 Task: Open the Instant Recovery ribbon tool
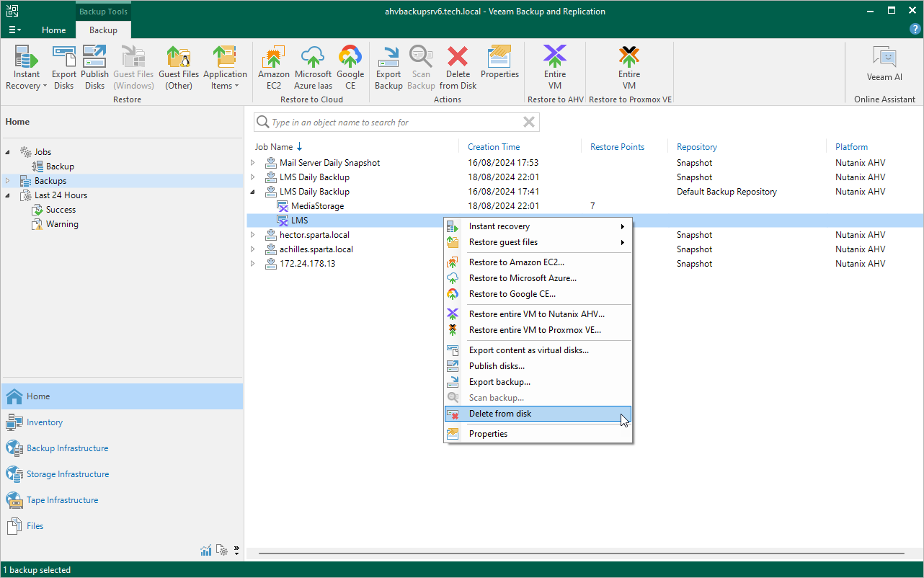(x=27, y=68)
